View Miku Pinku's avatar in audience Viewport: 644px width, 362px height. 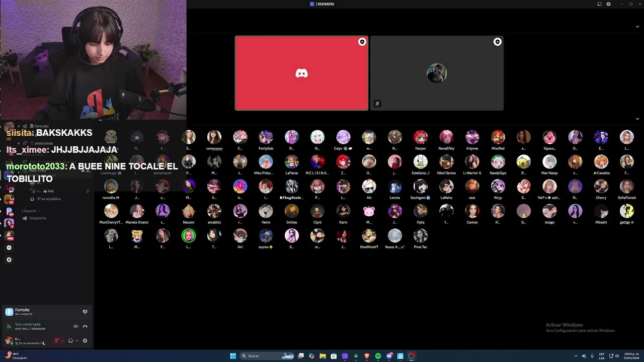266,161
